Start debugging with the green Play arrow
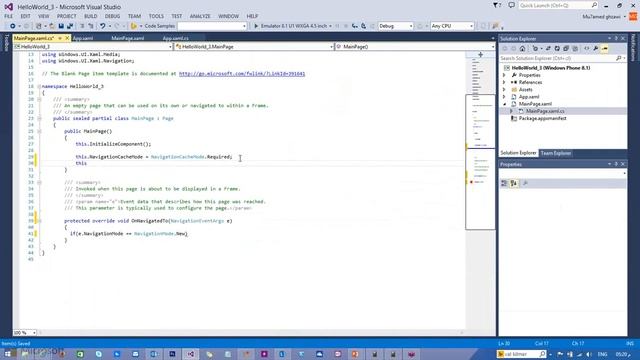The image size is (640, 360). point(256,26)
